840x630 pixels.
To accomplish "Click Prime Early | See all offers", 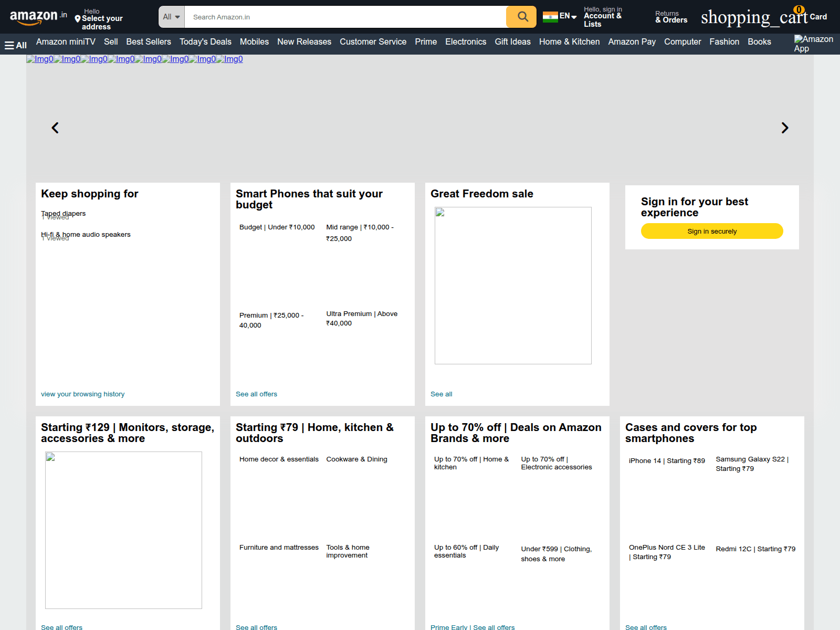I will (472, 627).
